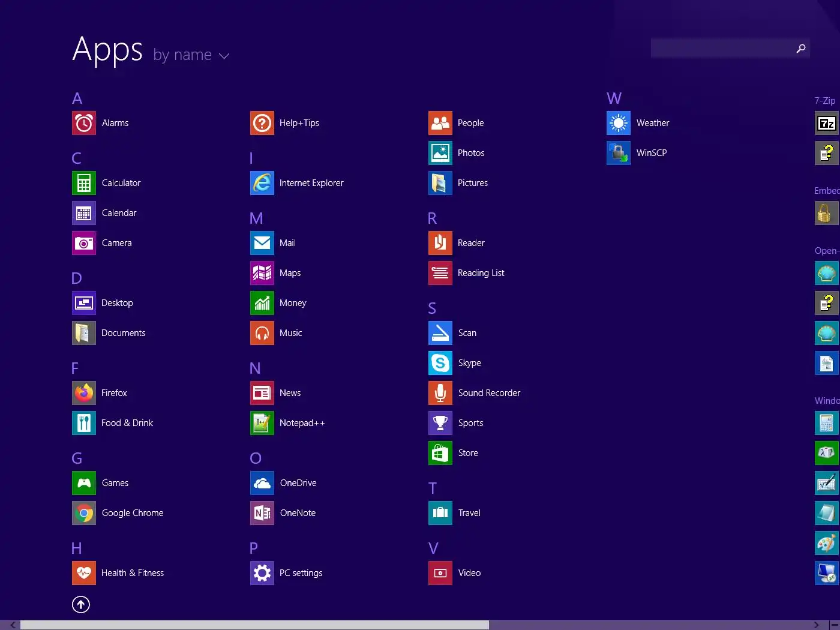Launch the Google Chrome icon
840x630 pixels.
[84, 513]
